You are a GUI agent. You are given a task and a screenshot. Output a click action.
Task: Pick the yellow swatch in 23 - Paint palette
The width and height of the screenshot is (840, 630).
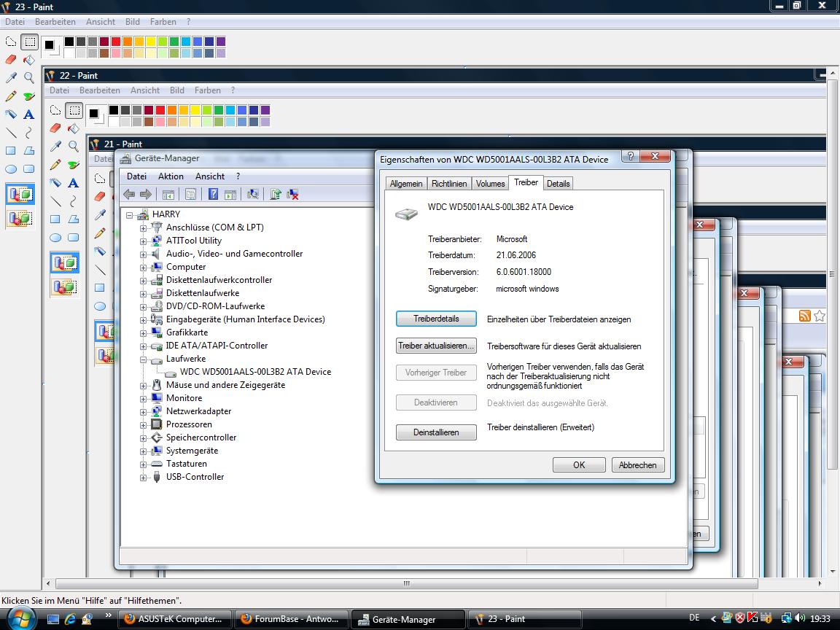click(x=150, y=42)
